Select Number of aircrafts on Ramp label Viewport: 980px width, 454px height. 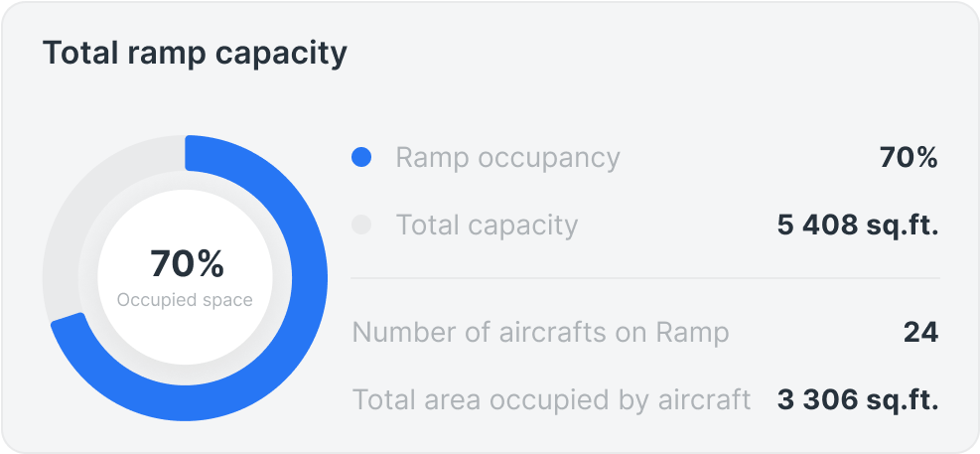pos(540,332)
